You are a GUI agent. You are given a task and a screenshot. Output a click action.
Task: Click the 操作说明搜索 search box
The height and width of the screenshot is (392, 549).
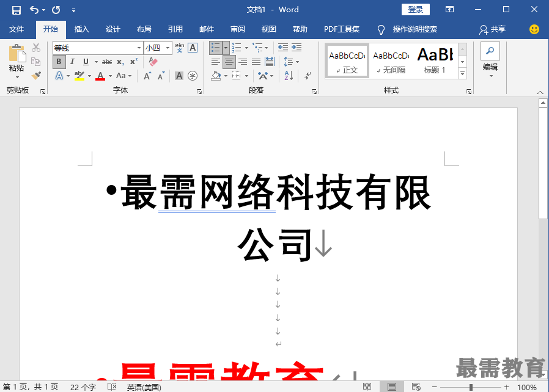click(x=415, y=29)
